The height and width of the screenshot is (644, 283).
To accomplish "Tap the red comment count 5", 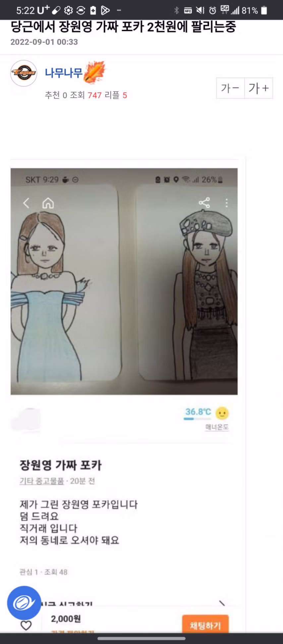I will click(x=125, y=95).
